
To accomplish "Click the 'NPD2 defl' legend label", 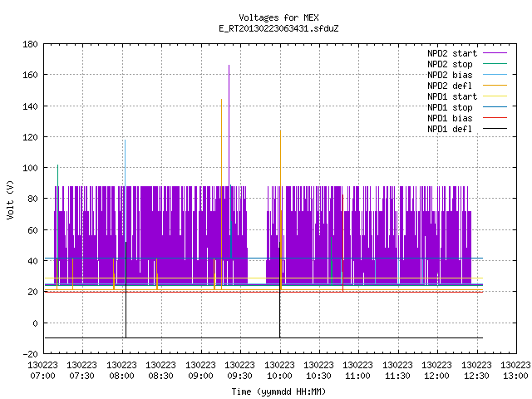I will (x=450, y=86).
